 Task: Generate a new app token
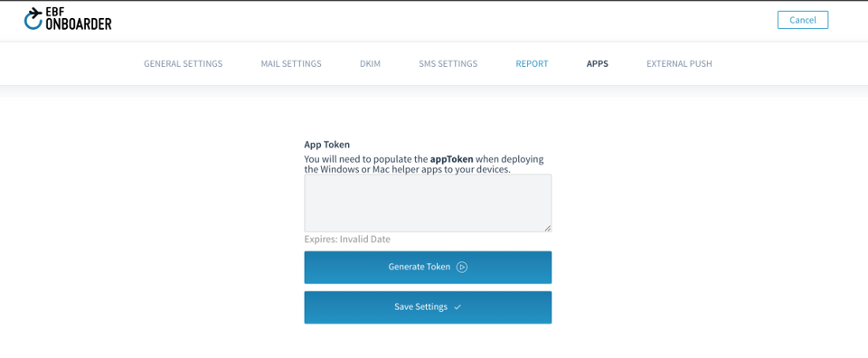tap(428, 268)
